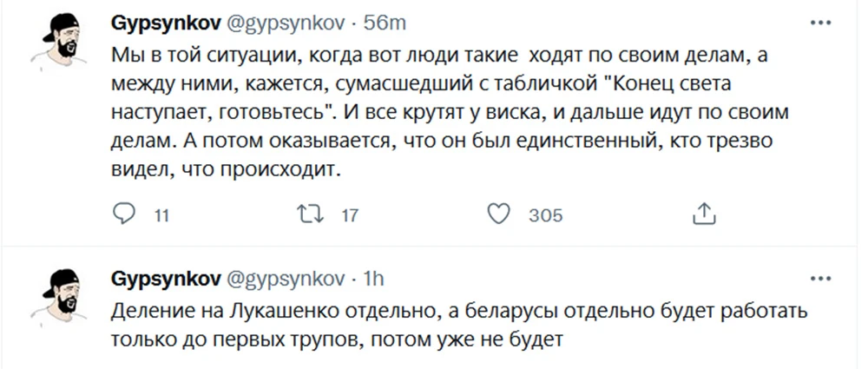This screenshot has height=369, width=868.
Task: Open Gypsynkov avatar on the second tweet
Action: point(62,299)
